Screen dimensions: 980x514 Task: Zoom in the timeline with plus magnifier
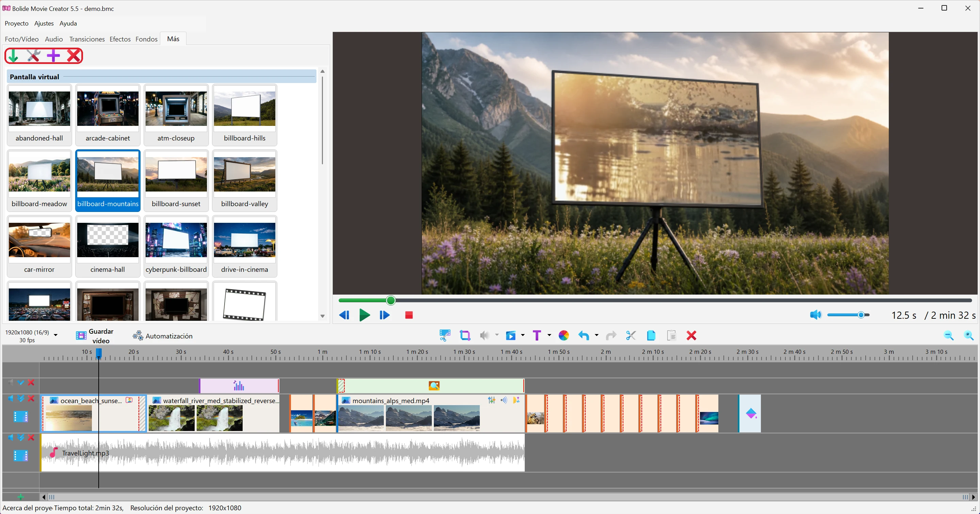coord(968,335)
